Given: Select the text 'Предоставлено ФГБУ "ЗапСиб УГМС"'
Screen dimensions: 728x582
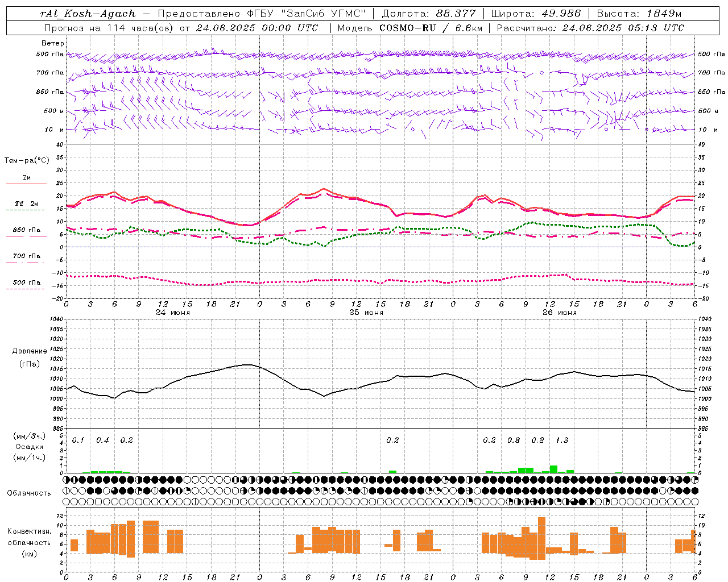Looking at the screenshot, I should 262,14.
